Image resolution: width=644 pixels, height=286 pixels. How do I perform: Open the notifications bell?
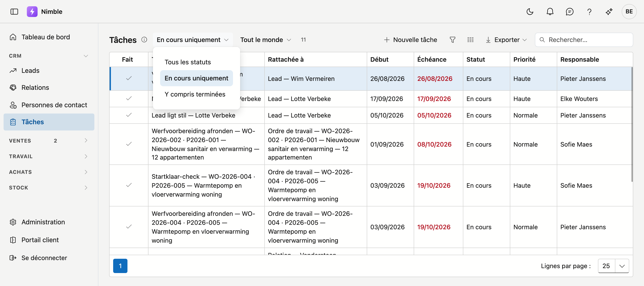point(550,11)
